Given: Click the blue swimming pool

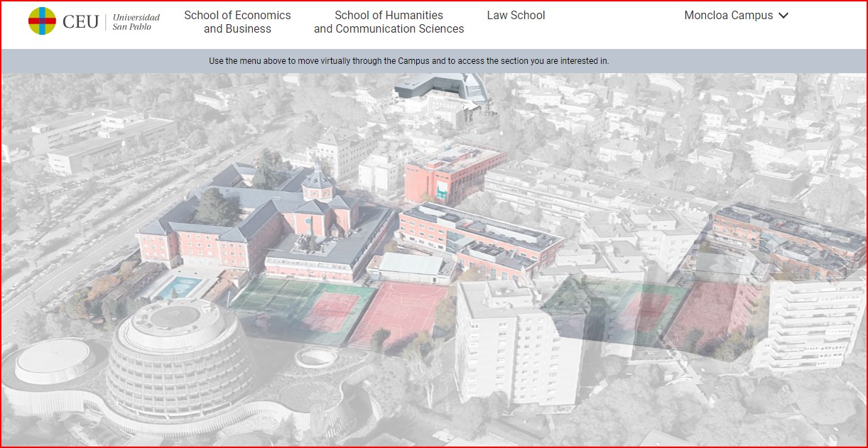Looking at the screenshot, I should [x=178, y=287].
